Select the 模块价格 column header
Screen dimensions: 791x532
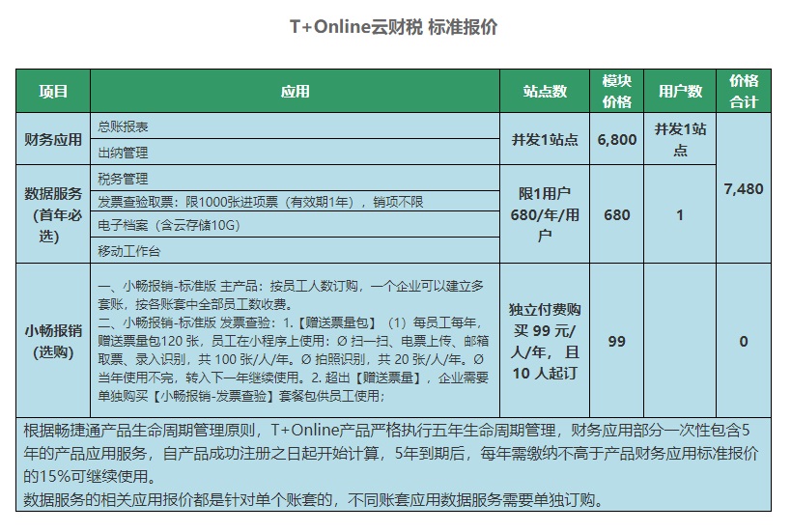coord(616,92)
